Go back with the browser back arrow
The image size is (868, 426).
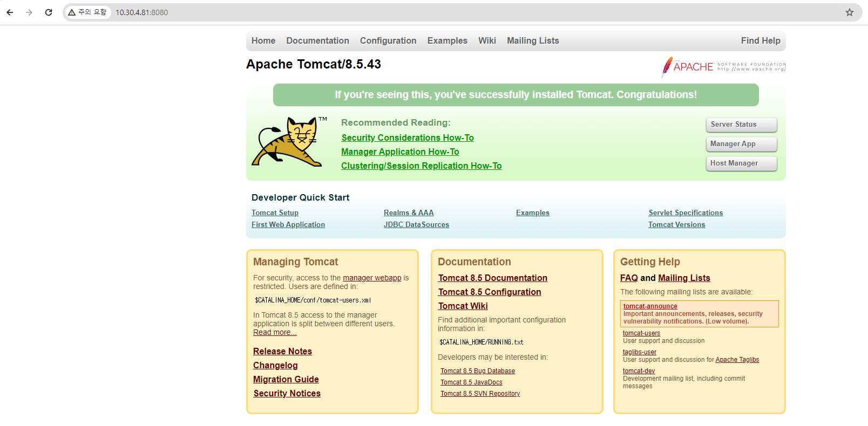tap(10, 12)
